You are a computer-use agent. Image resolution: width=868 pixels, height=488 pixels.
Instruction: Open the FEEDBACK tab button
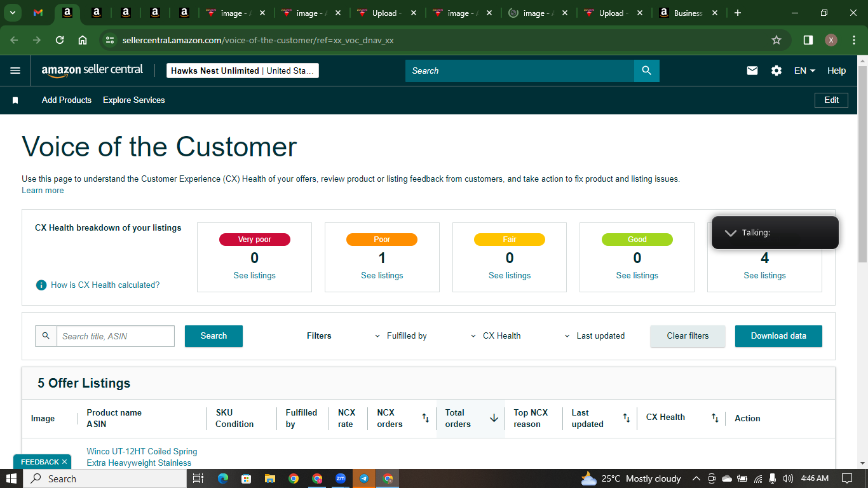(42, 462)
